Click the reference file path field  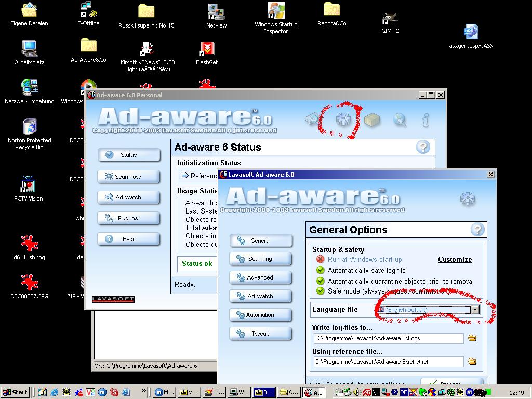click(x=389, y=362)
